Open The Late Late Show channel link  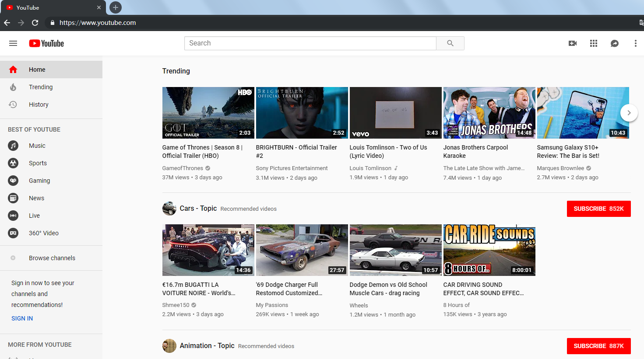click(484, 168)
